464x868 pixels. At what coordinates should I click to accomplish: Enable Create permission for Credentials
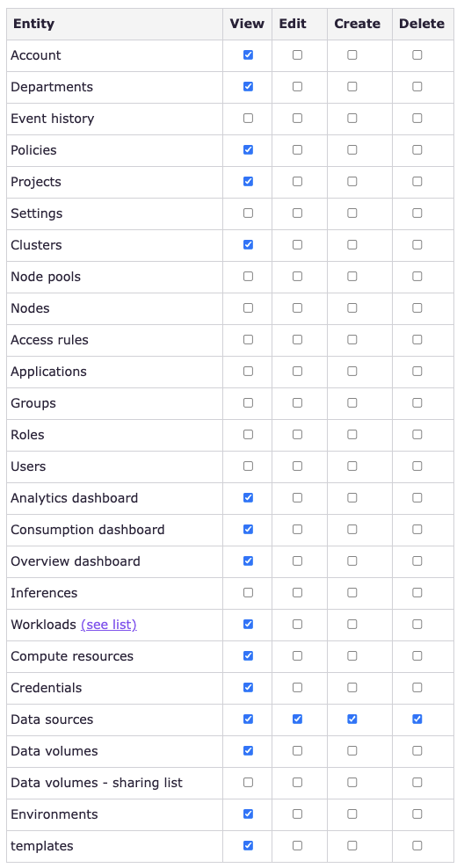[x=352, y=688]
